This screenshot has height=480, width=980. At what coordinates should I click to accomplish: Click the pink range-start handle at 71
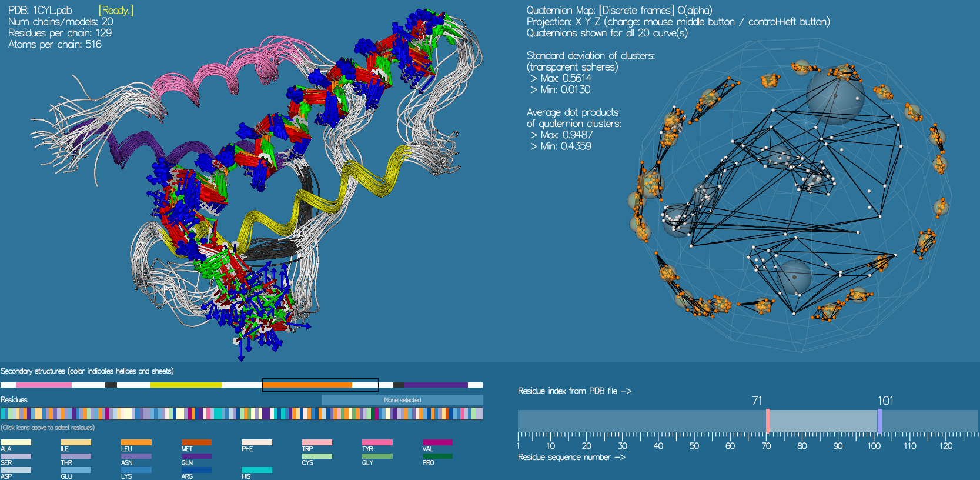768,421
